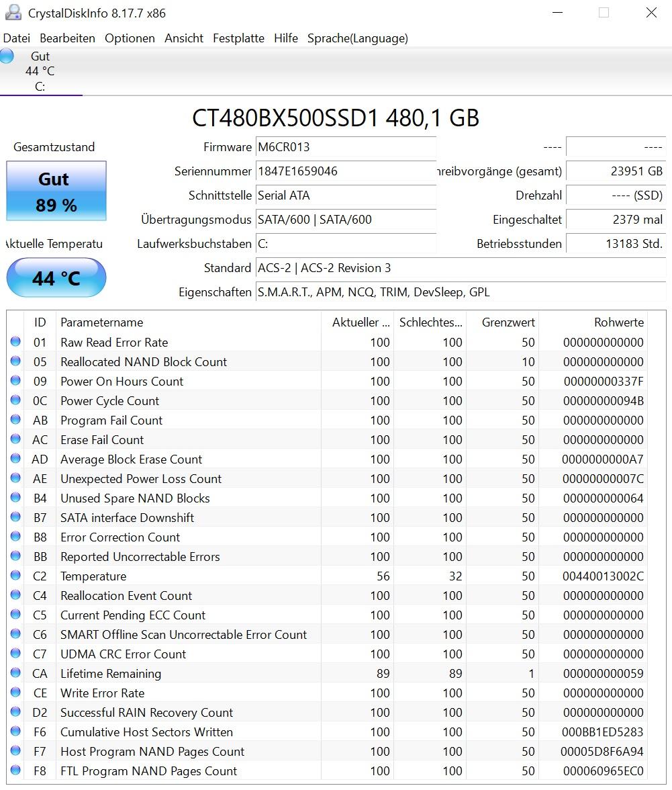Image resolution: width=672 pixels, height=790 pixels.
Task: Click the status orb for Reported Uncorrectable Errors
Action: click(15, 556)
